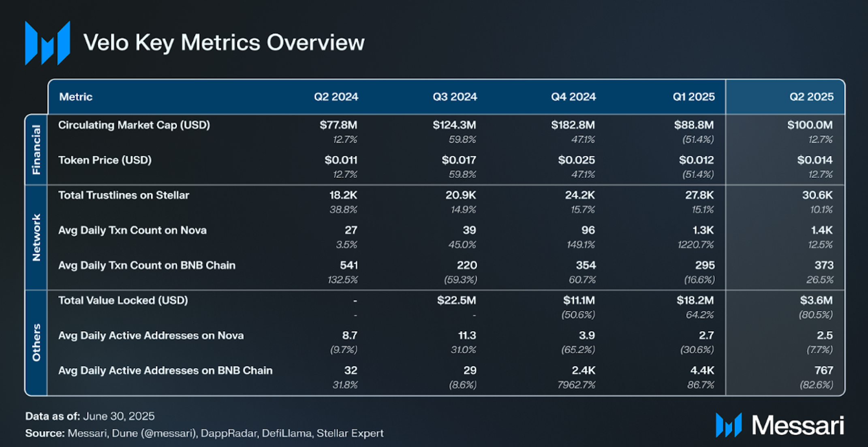Click the Messari wordmark text at bottom right
Screen dimensions: 868x447
[797, 426]
